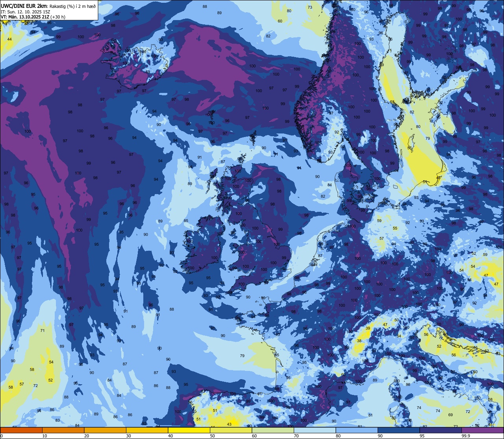The image size is (504, 439).
Task: Click the humidity value '39' in the Alps
Action: click(x=368, y=328)
